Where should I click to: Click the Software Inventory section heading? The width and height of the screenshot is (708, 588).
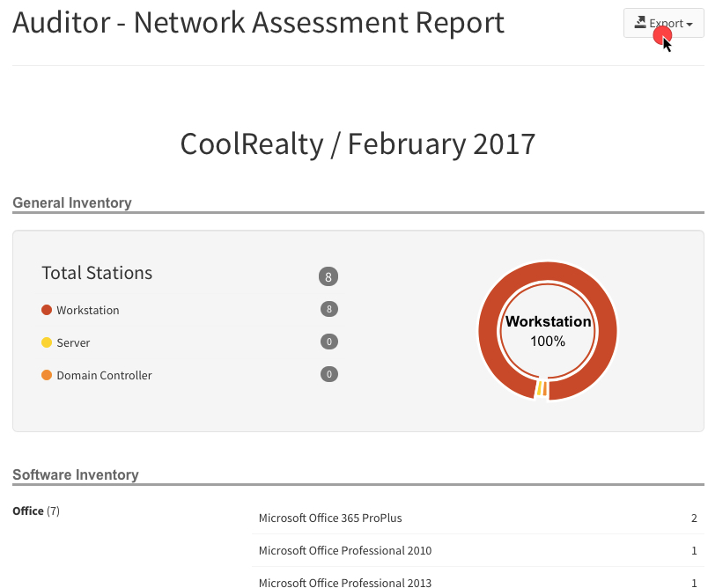point(76,474)
